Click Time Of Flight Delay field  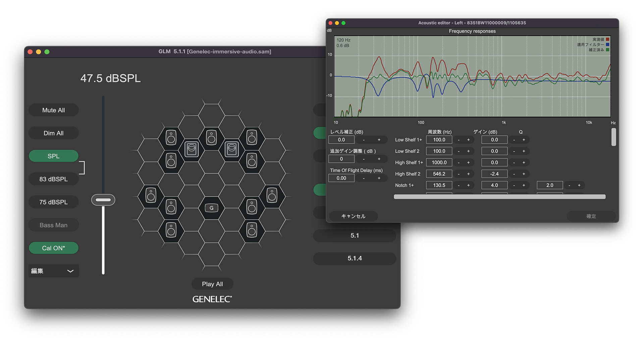[x=341, y=178]
